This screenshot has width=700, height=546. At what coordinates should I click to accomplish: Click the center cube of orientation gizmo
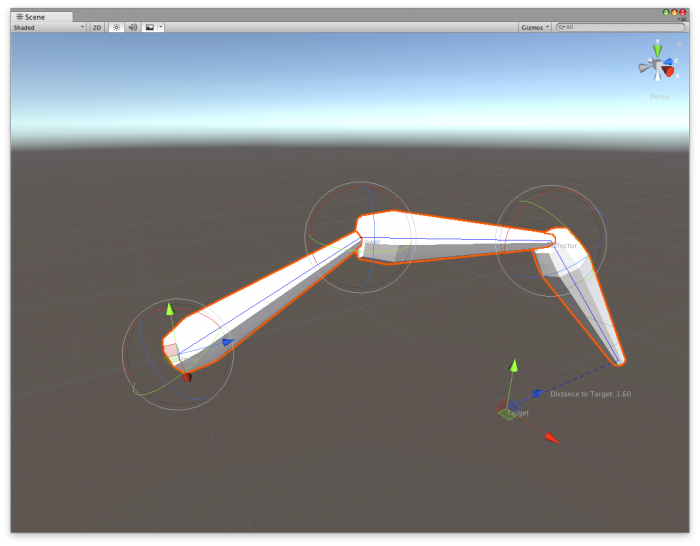[657, 66]
